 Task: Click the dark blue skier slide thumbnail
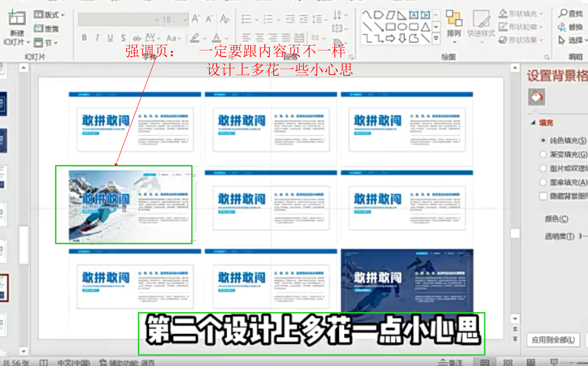click(407, 280)
